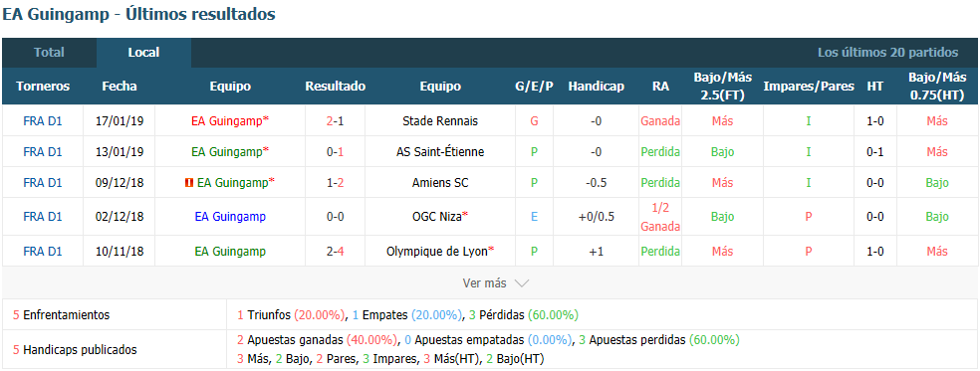Click the chevron arrow next to Ver más
Viewport: 980px width, 371px height.
pos(521,283)
